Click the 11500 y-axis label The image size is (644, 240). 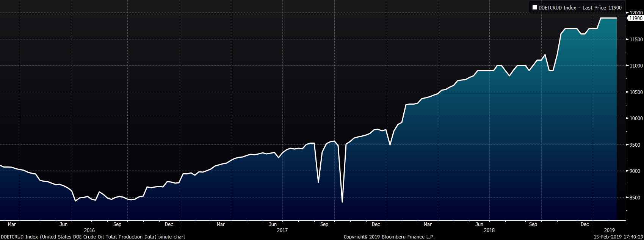[x=636, y=39]
